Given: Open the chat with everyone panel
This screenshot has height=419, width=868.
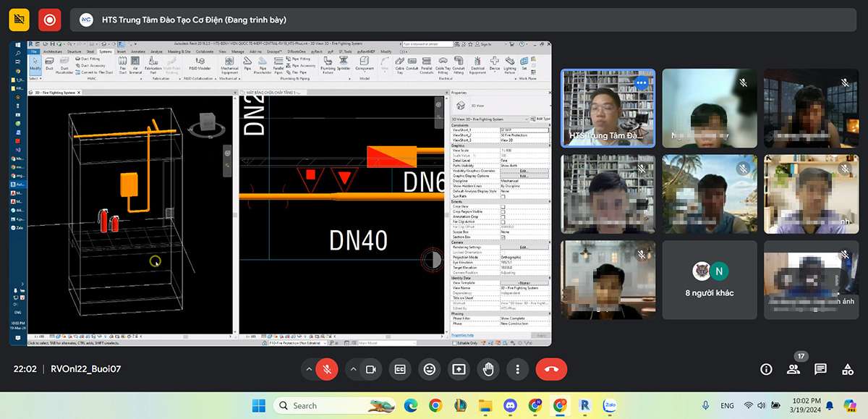Looking at the screenshot, I should coord(820,369).
